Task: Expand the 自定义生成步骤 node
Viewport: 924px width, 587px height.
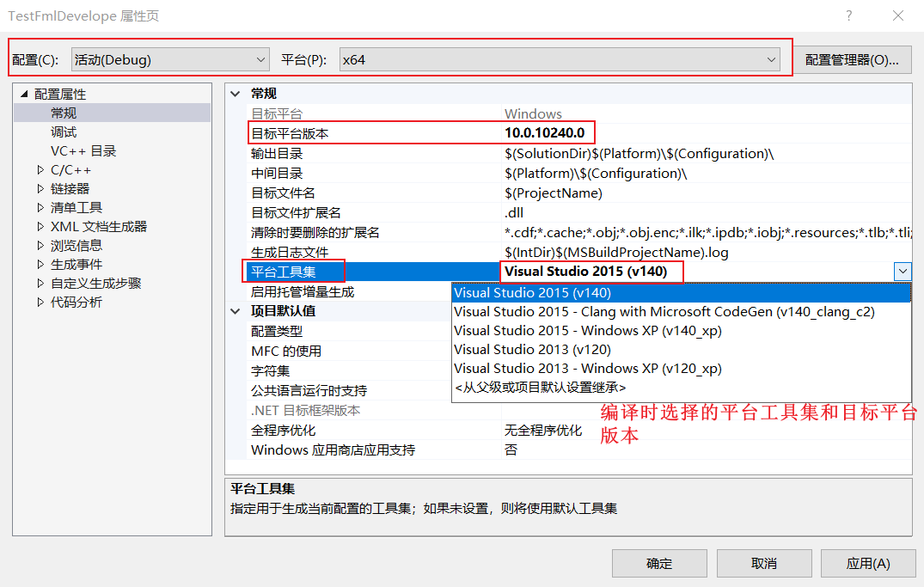Action: click(40, 283)
